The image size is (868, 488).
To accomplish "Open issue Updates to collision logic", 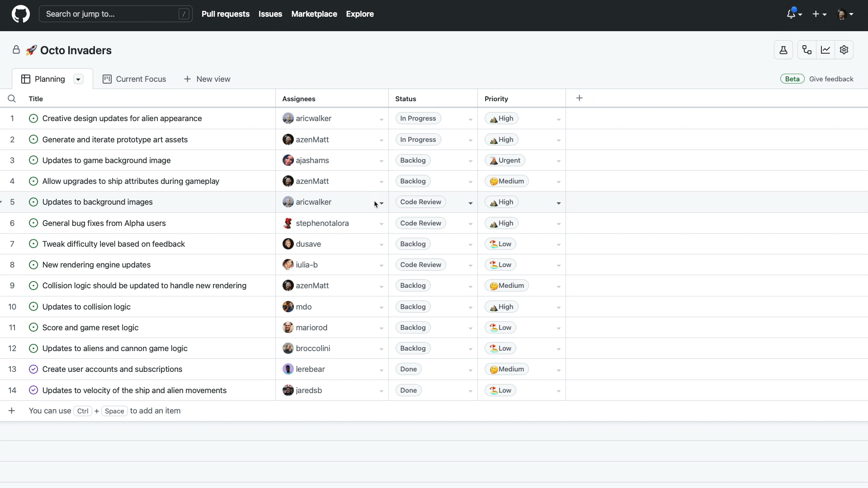I will coord(86,307).
